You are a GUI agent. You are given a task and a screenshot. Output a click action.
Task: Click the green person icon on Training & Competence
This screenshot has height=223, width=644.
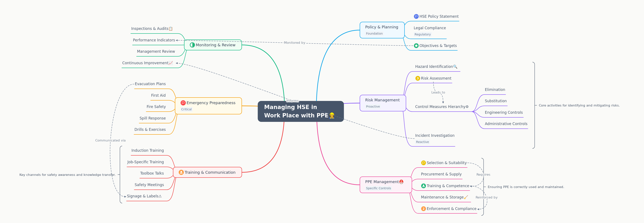pyautogui.click(x=423, y=186)
